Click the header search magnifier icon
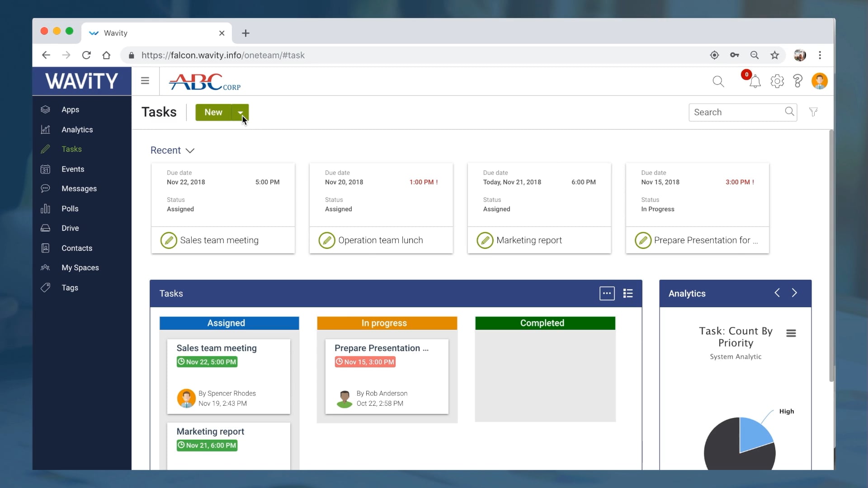 coord(718,81)
